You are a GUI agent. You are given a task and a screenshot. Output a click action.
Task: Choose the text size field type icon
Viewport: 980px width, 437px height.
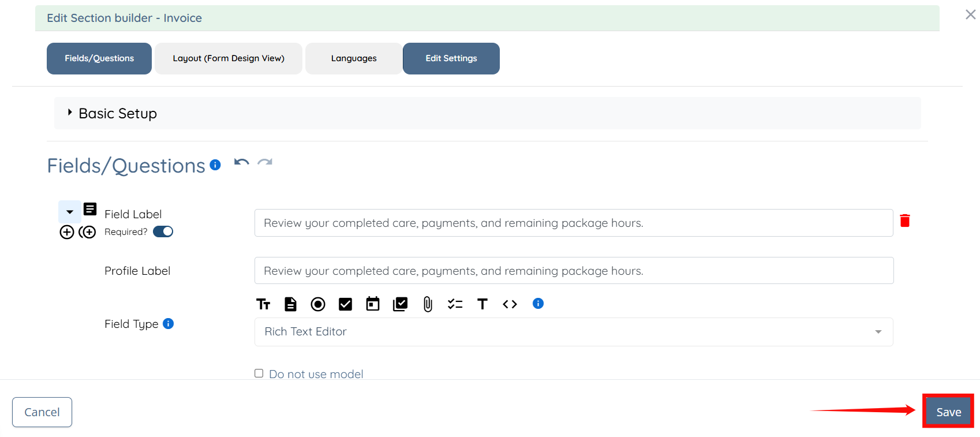(x=263, y=304)
